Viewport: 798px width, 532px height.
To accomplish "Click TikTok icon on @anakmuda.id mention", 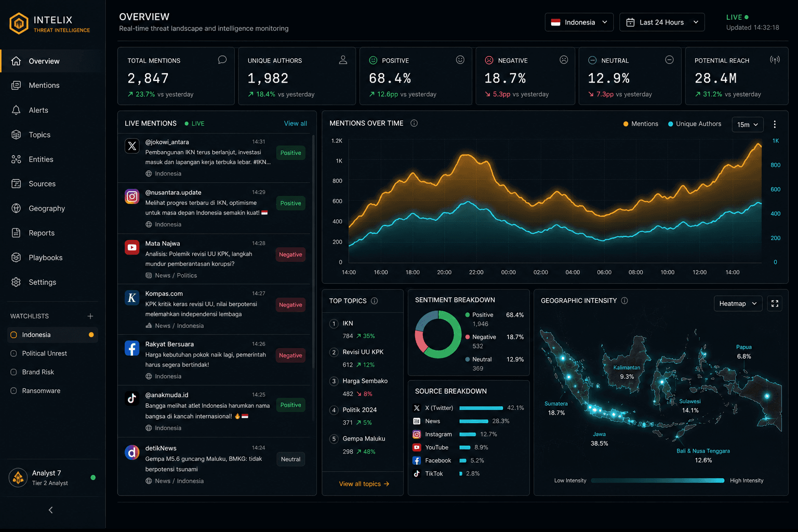I will pyautogui.click(x=132, y=398).
